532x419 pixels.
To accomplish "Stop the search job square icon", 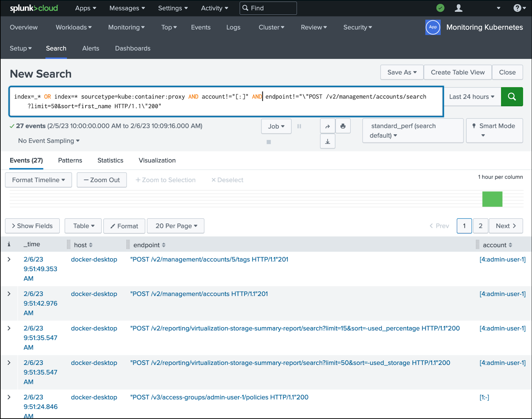I will point(269,142).
